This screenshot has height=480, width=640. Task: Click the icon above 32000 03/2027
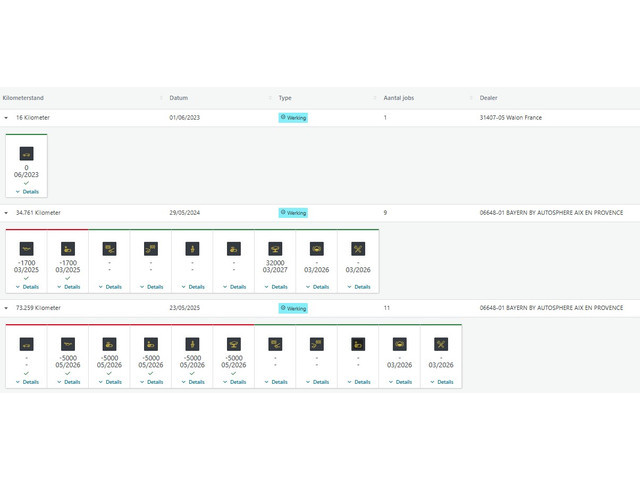(x=274, y=248)
